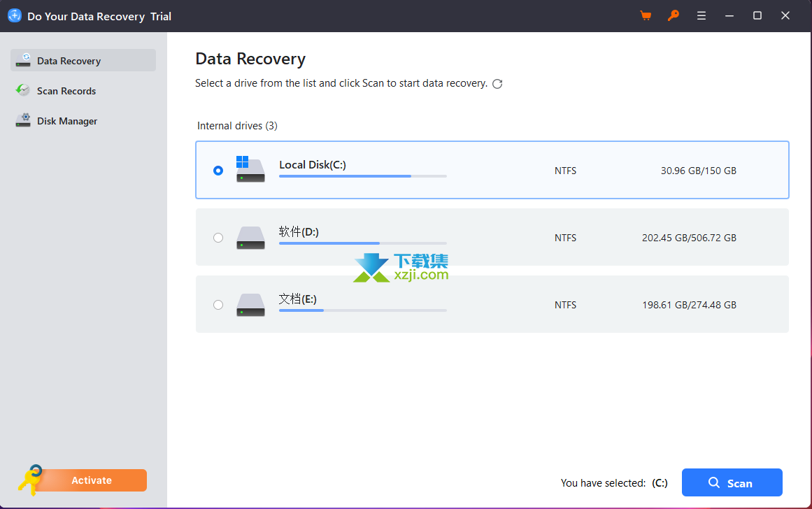This screenshot has height=509, width=812.
Task: Click the 文档(E:) drive name
Action: coord(298,299)
